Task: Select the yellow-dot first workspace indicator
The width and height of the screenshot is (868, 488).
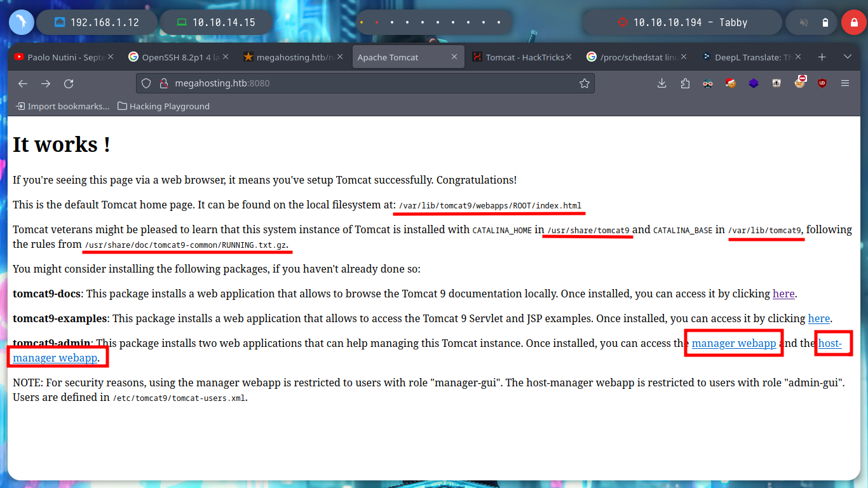Action: 362,22
